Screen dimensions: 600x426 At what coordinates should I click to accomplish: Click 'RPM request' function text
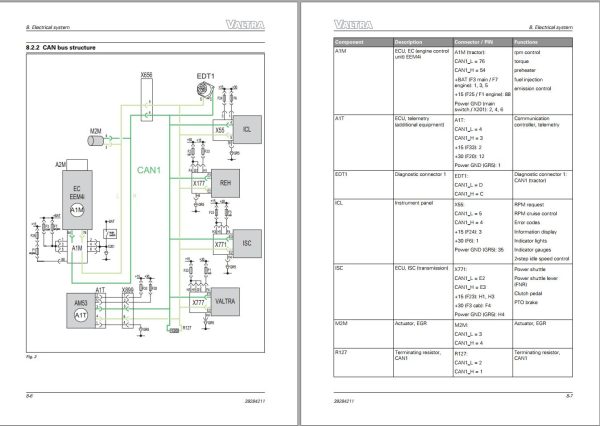tap(529, 205)
